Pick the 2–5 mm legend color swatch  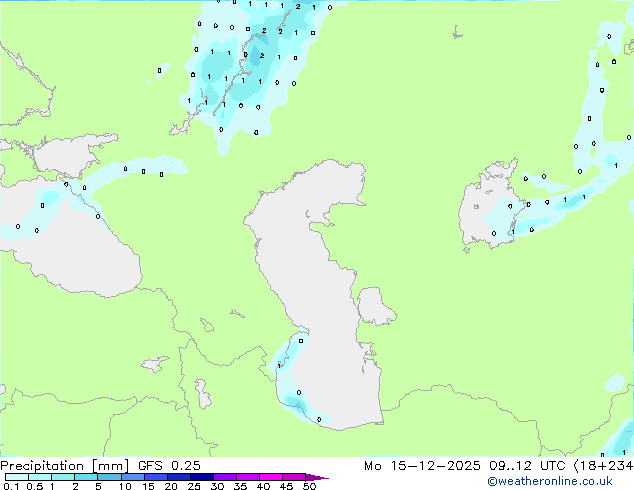[x=86, y=477]
